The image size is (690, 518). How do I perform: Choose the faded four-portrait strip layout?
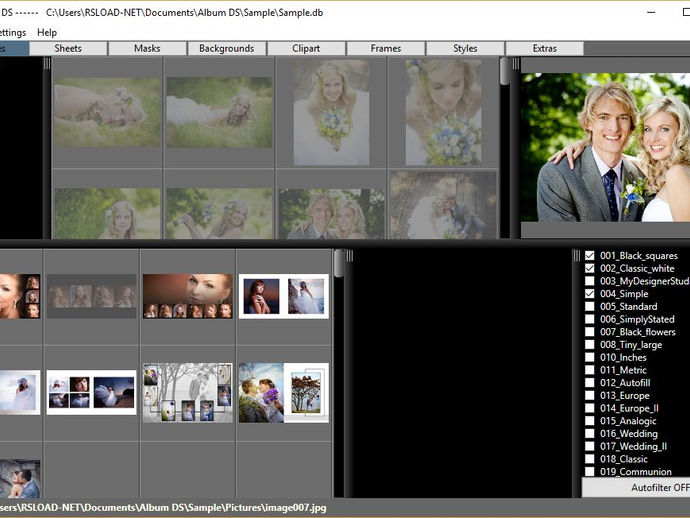[92, 296]
